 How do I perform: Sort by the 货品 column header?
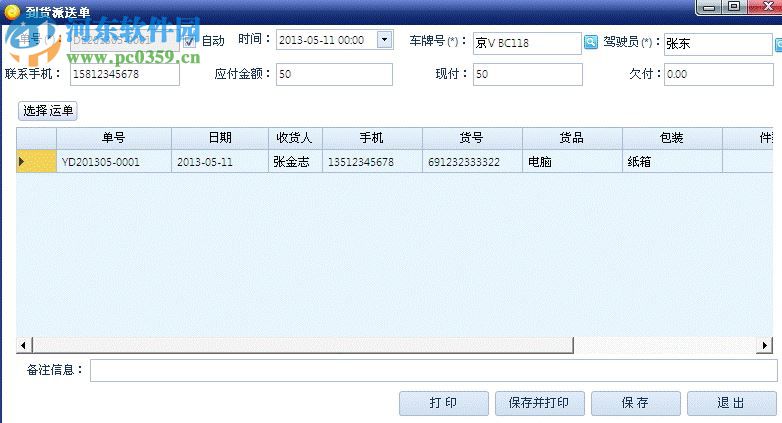[572, 138]
